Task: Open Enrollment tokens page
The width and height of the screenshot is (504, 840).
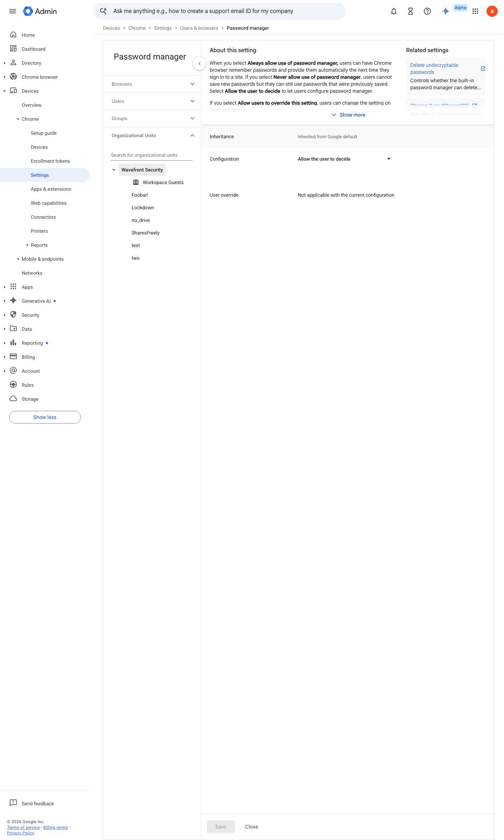Action: coord(50,161)
